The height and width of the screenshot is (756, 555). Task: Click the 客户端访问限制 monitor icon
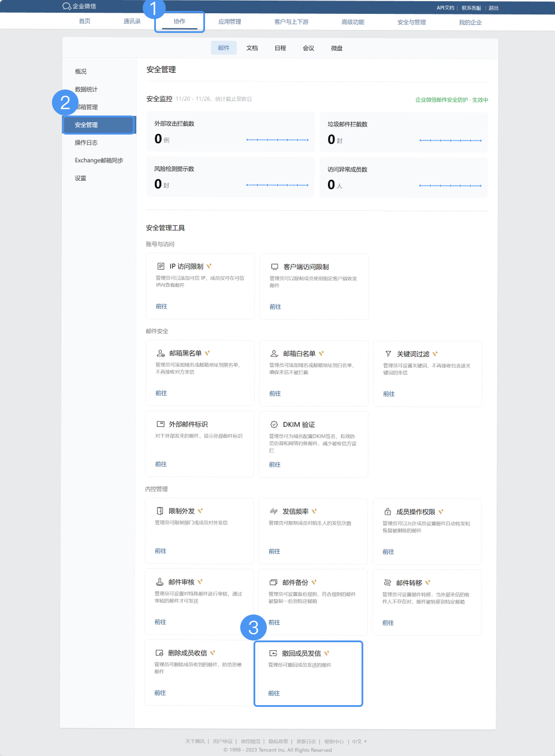tap(275, 267)
